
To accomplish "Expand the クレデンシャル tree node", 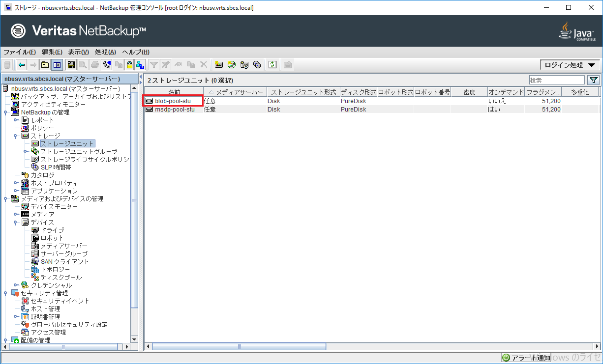I will 16,285.
